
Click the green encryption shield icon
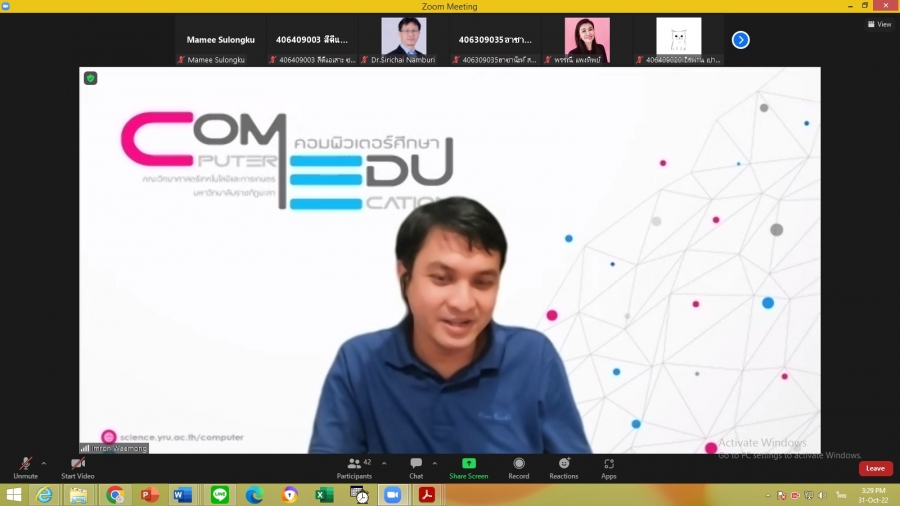click(91, 78)
